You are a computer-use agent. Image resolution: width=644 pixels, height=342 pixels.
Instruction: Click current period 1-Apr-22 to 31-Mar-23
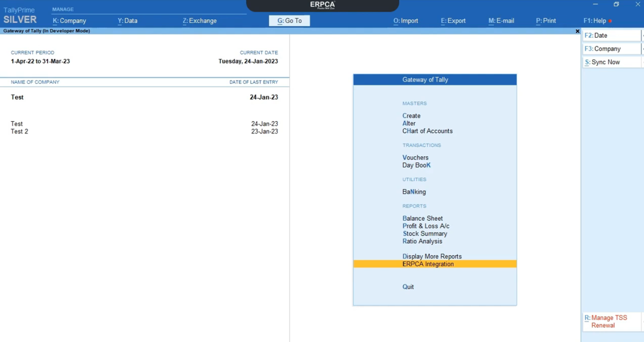click(40, 61)
